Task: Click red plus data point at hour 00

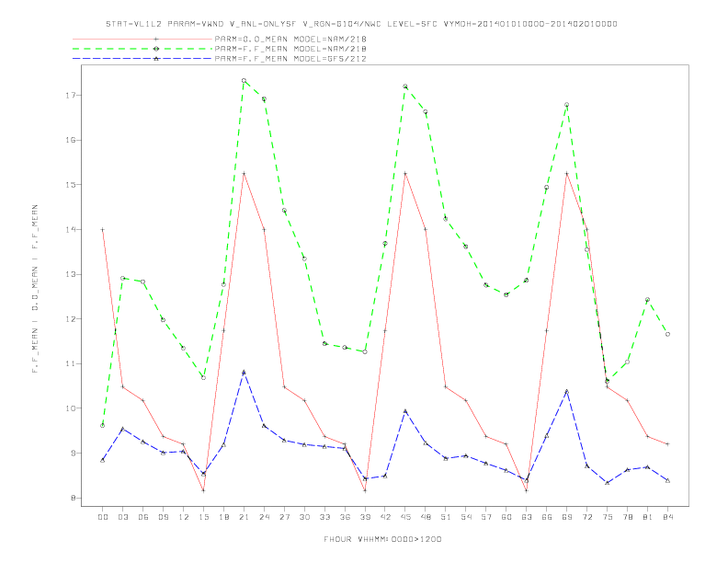Action: 103,229
